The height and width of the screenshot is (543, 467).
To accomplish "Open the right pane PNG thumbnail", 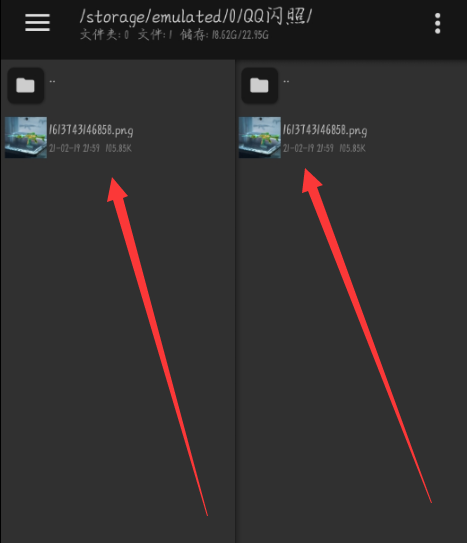I will click(x=260, y=137).
